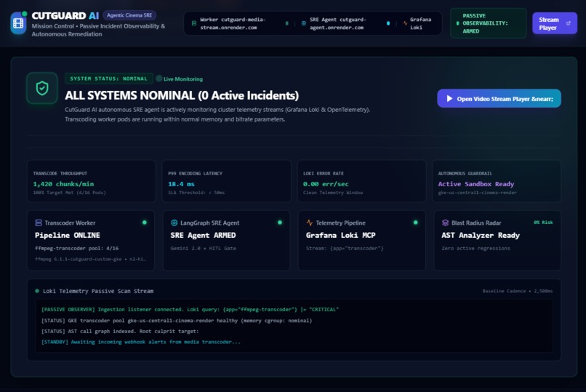Click the green status dot on LangGraph SRE Agent
586x392 pixels.
(279, 223)
